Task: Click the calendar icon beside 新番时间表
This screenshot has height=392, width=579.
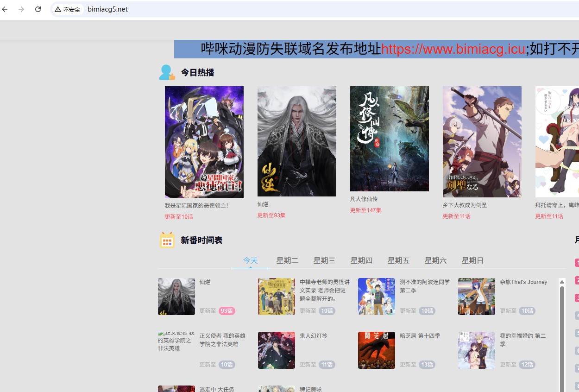Action: pos(167,240)
